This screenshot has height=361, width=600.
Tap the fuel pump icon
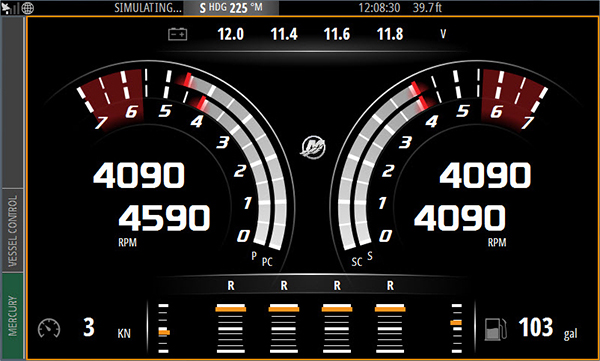pos(496,329)
